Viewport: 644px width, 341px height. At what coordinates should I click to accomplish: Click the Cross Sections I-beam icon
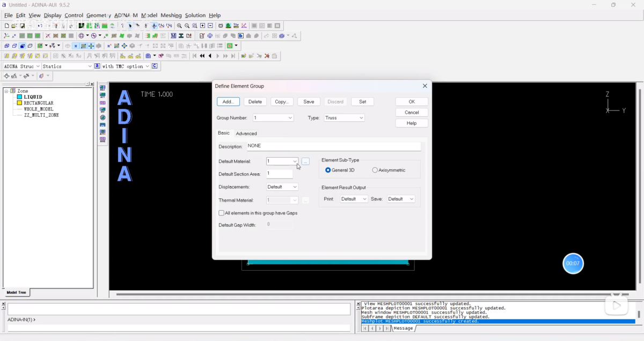[181, 36]
